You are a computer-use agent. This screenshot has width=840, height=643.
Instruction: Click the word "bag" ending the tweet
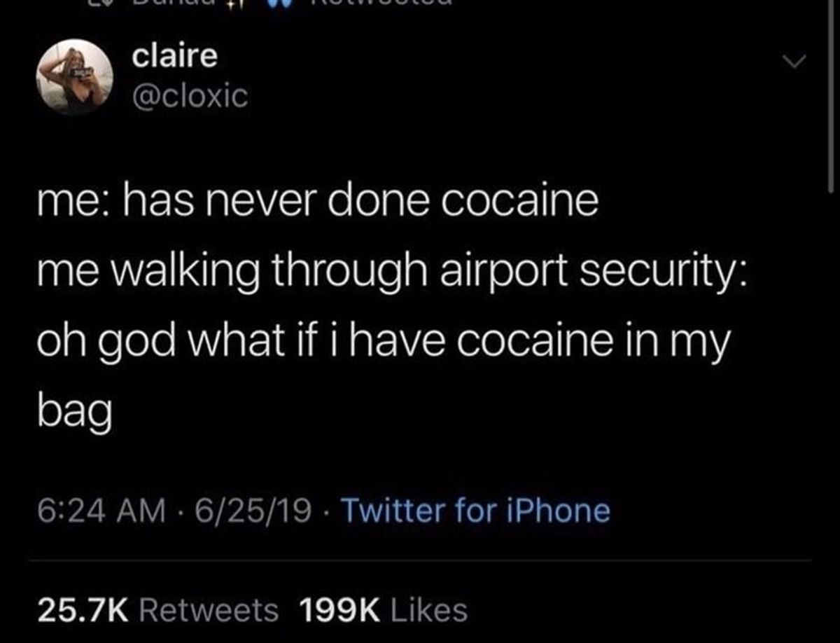(75, 413)
